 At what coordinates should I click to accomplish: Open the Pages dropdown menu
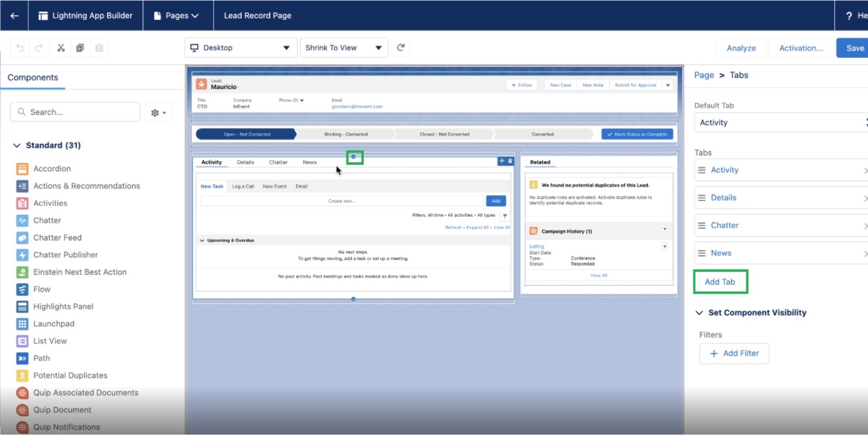176,16
